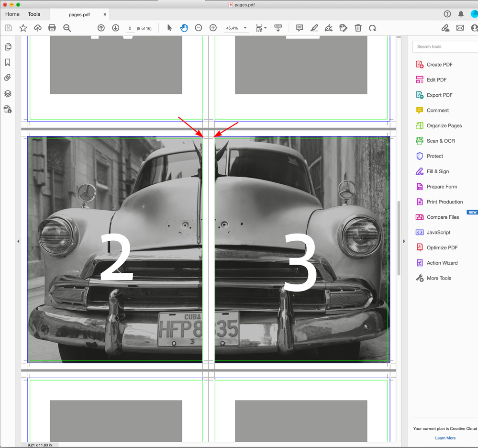Viewport: 478px width, 448px height.
Task: Select the highlight text pen tool
Action: [x=314, y=28]
